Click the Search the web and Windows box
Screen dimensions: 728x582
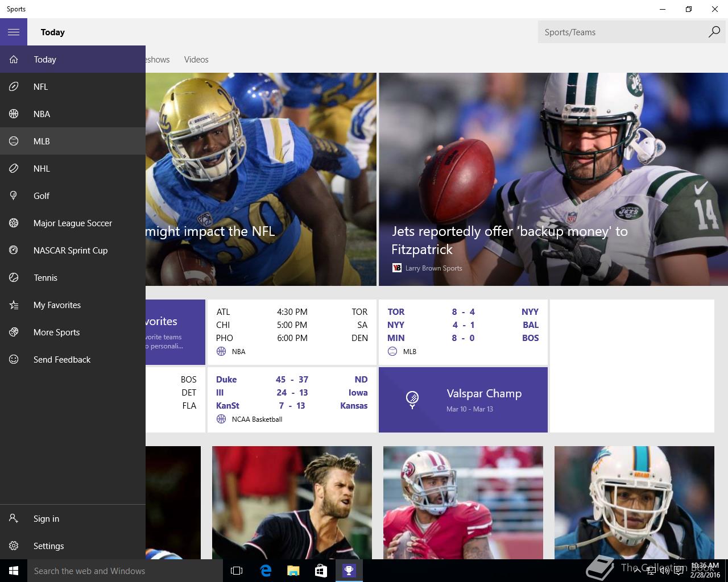[125, 571]
